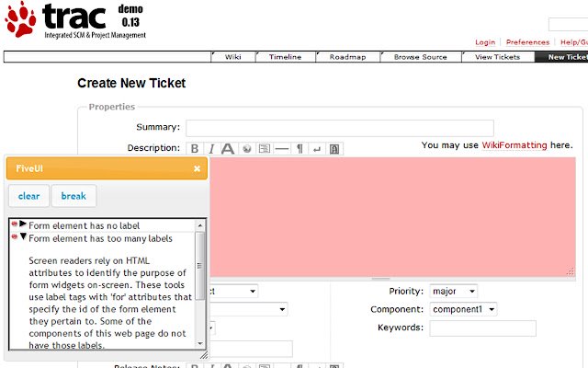Go to Timeline
588x368 pixels.
(x=285, y=57)
